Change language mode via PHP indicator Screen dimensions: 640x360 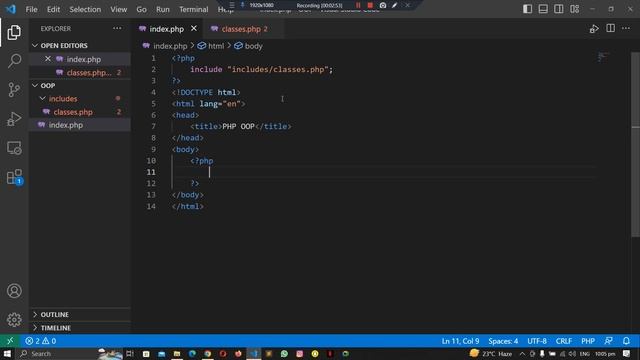(x=588, y=341)
